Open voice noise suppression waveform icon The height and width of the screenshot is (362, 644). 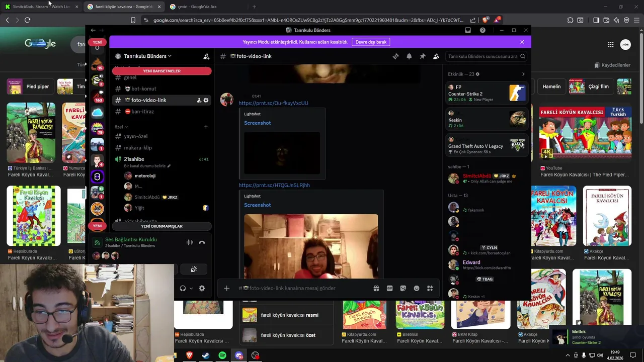pyautogui.click(x=190, y=242)
